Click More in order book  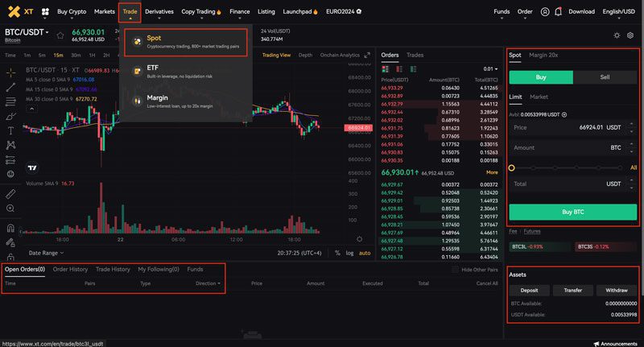click(x=492, y=172)
